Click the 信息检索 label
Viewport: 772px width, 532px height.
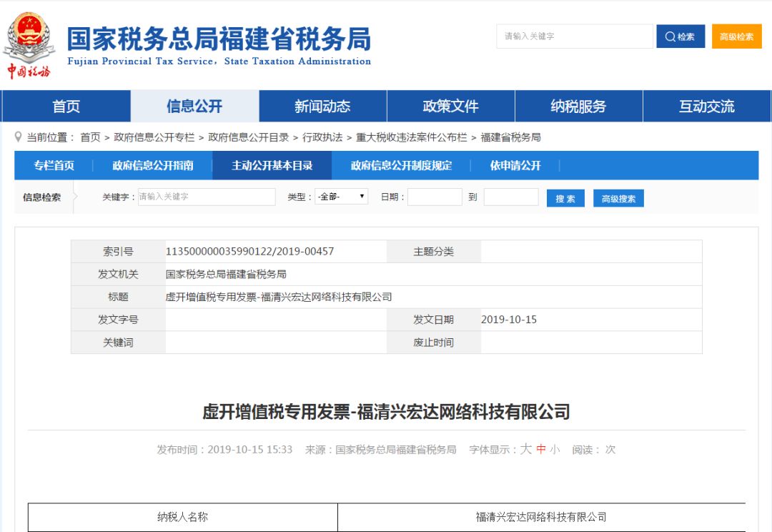(x=42, y=197)
